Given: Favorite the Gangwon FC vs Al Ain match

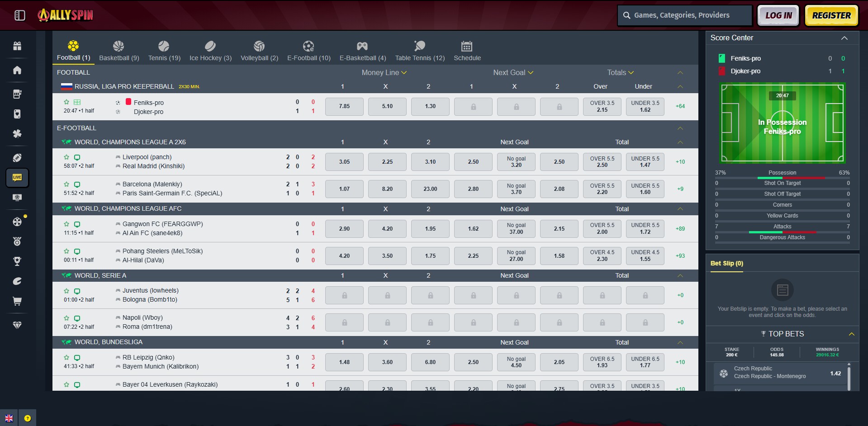Looking at the screenshot, I should [66, 224].
